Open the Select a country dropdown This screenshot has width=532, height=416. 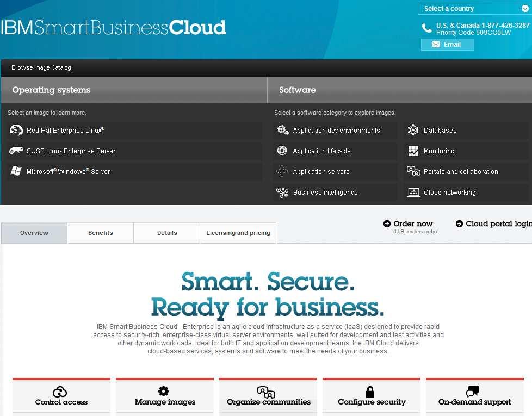(474, 9)
